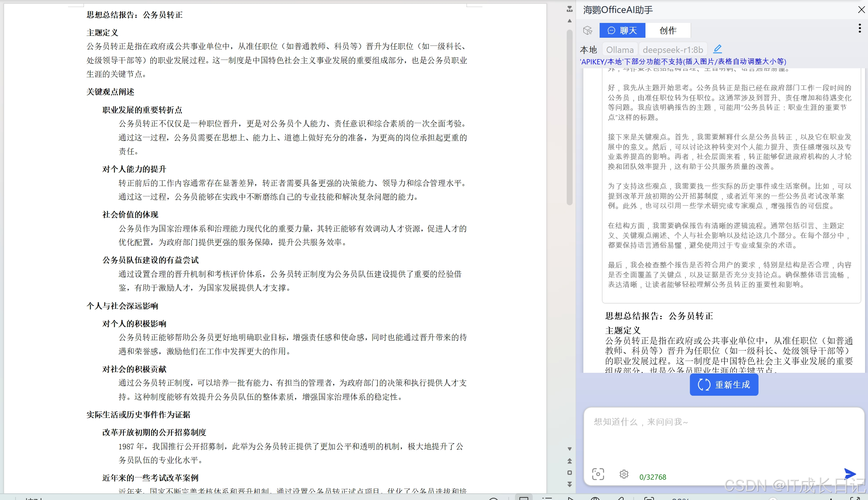Screen dimensions: 868x500
Task: Click the screenshot capture icon in chat input
Action: (x=598, y=474)
